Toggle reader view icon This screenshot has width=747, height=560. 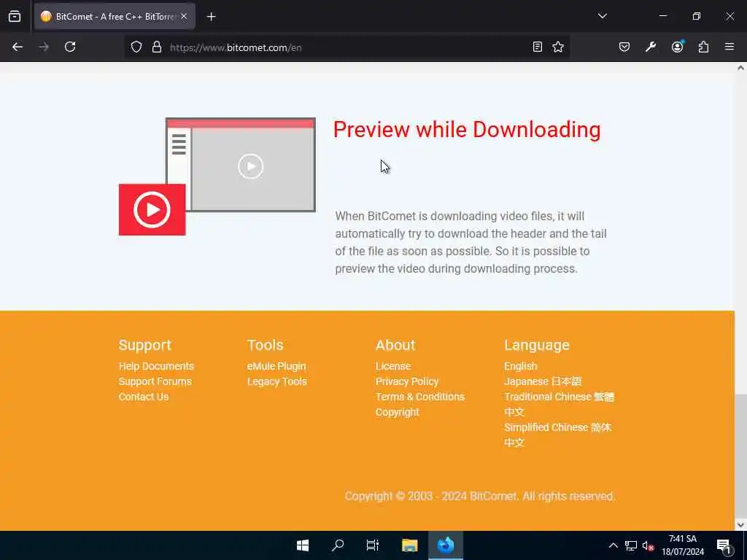coord(538,47)
